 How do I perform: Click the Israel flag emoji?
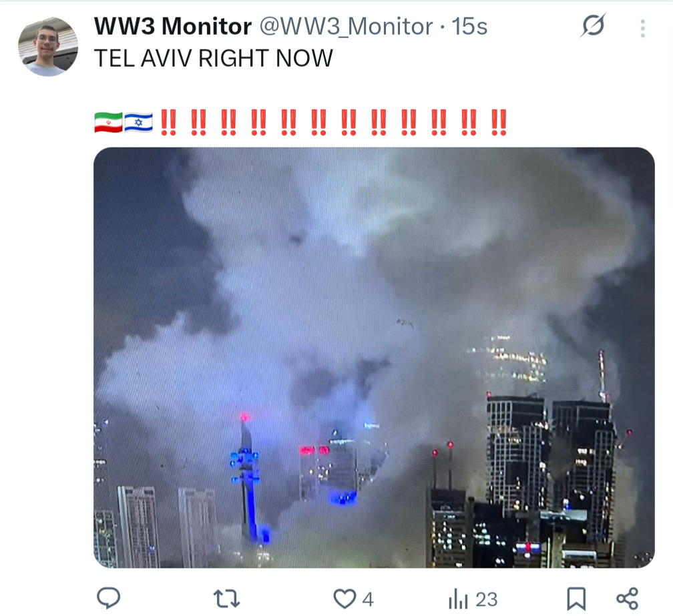(x=138, y=122)
